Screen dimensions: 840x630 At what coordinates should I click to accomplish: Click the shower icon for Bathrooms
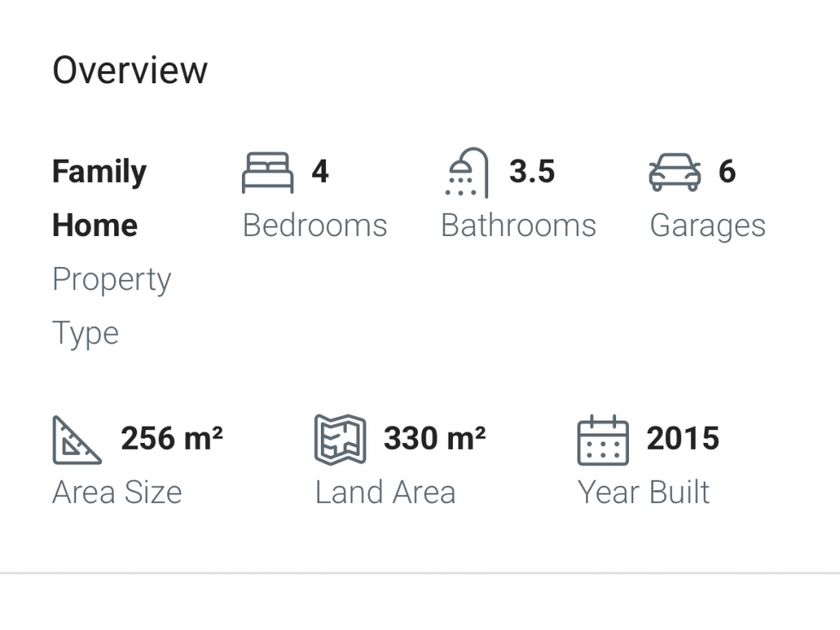[466, 172]
